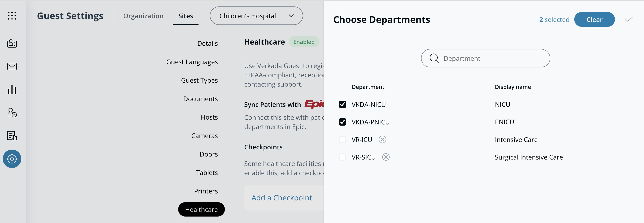Confirm department selection with checkmark icon
644x223 pixels.
(629, 19)
